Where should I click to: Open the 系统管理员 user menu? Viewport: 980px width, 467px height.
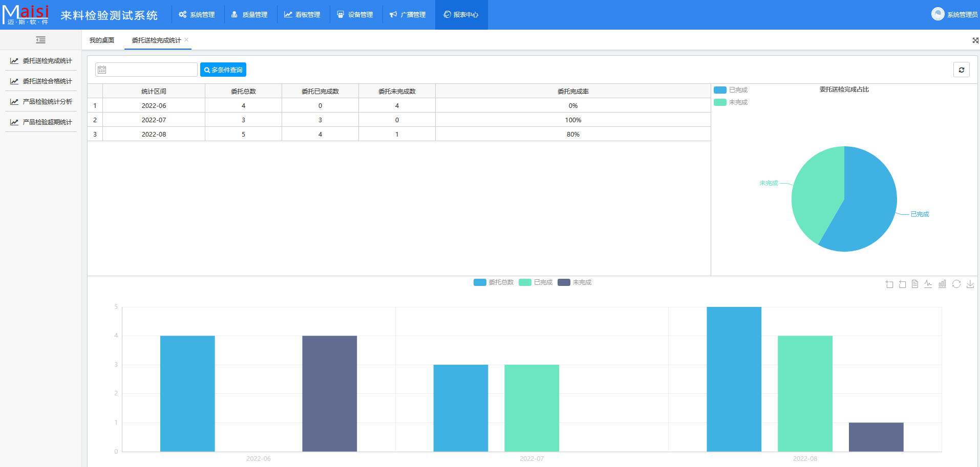954,14
